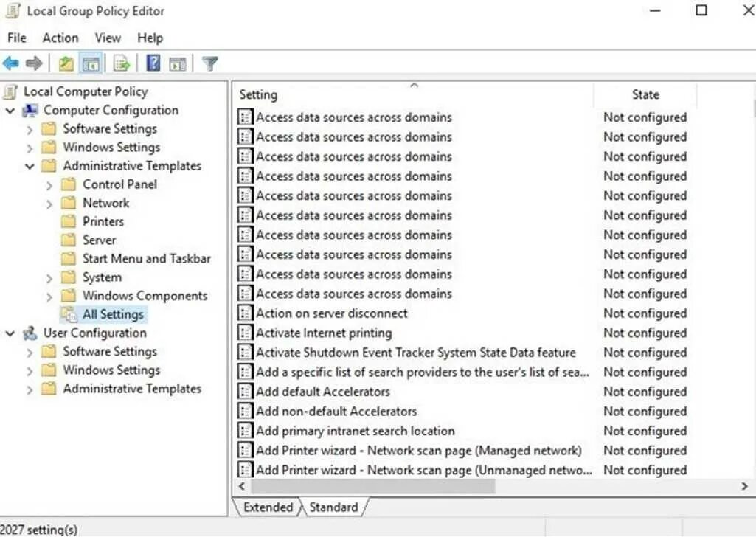This screenshot has height=537, width=756.
Task: Select the Control Panel tree item
Action: point(119,184)
